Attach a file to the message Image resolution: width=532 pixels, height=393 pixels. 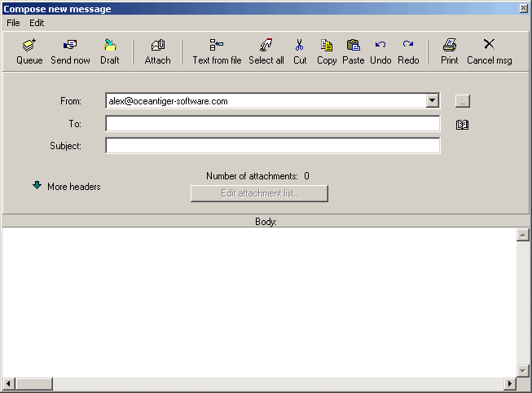(x=158, y=51)
